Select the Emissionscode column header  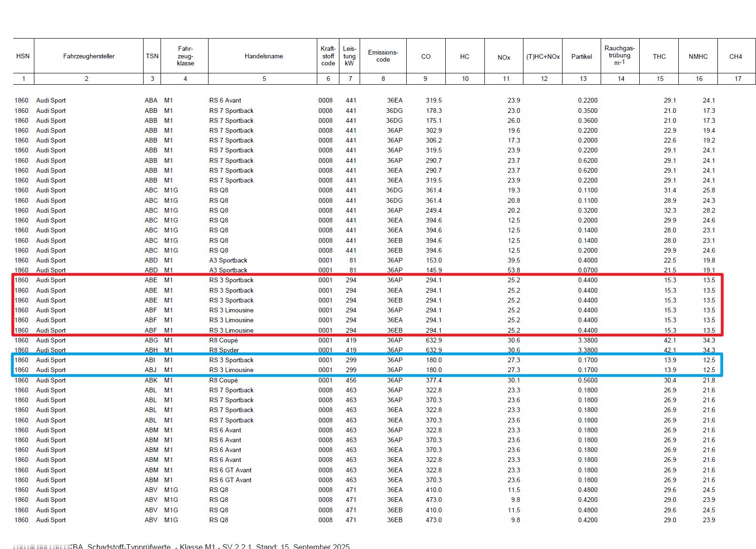click(x=383, y=56)
